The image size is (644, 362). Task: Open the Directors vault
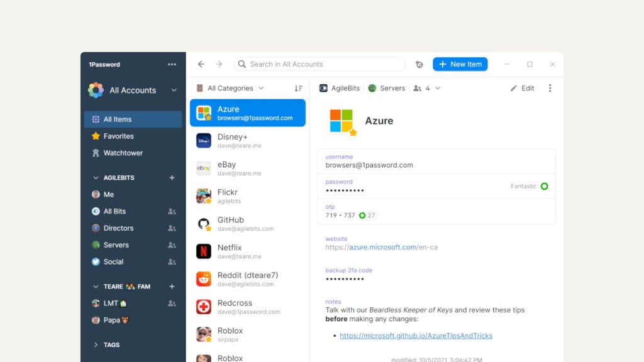click(133, 228)
